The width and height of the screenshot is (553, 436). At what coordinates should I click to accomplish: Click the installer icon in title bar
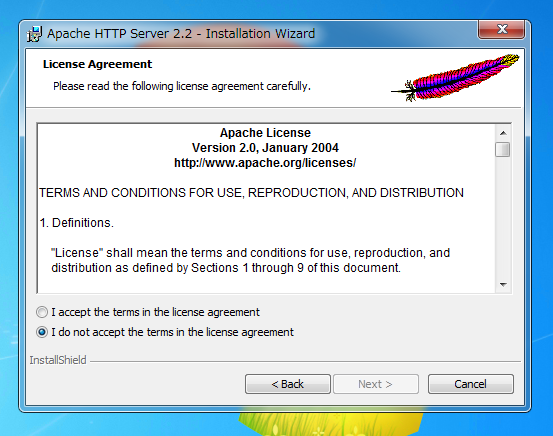35,34
